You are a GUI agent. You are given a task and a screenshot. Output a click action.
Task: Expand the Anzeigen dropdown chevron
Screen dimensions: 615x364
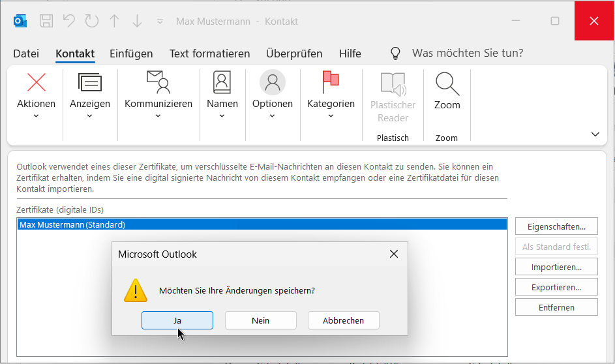click(90, 116)
